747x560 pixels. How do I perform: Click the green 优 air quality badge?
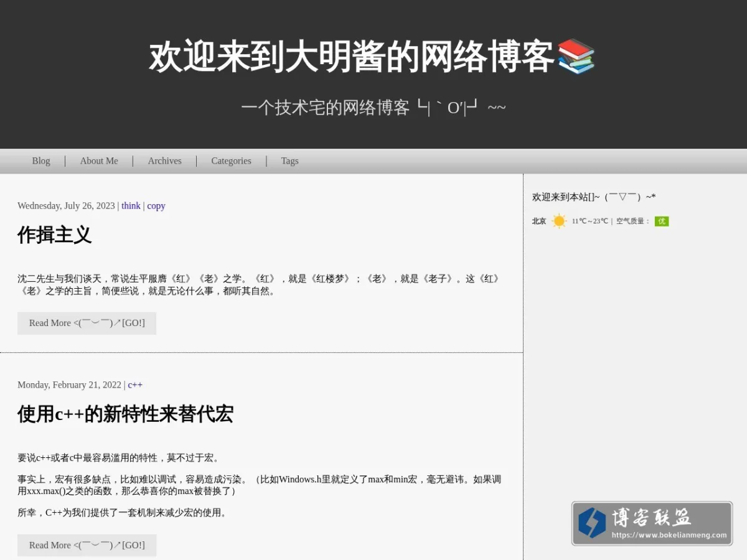(662, 221)
